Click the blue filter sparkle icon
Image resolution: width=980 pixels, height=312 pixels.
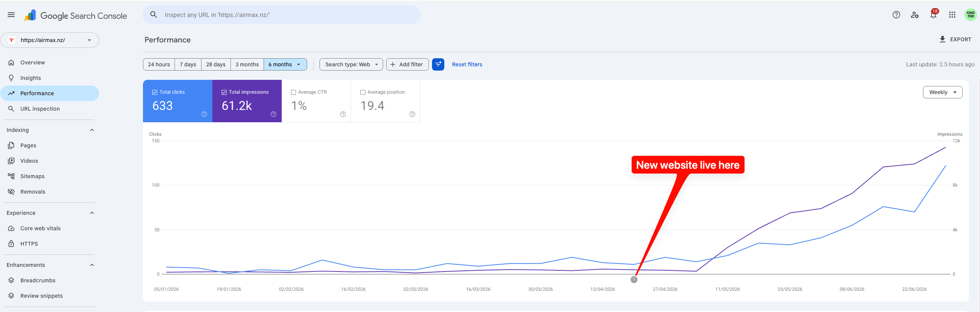click(x=438, y=64)
